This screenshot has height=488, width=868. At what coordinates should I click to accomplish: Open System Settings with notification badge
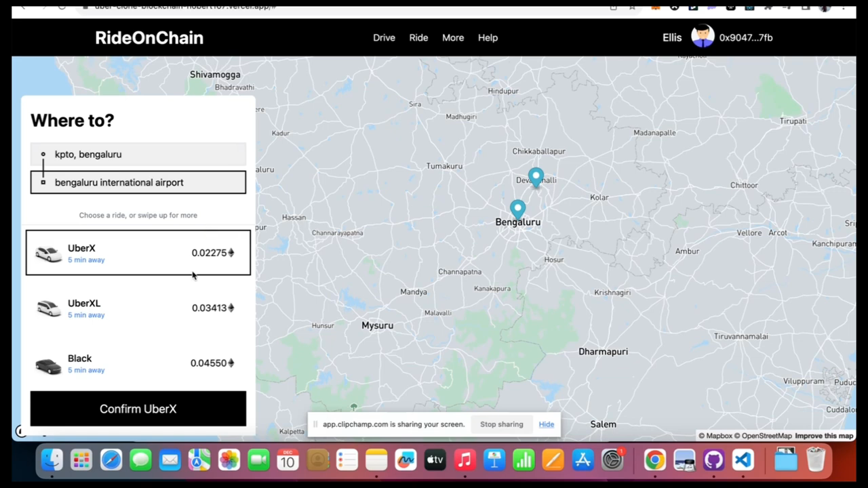[612, 460]
